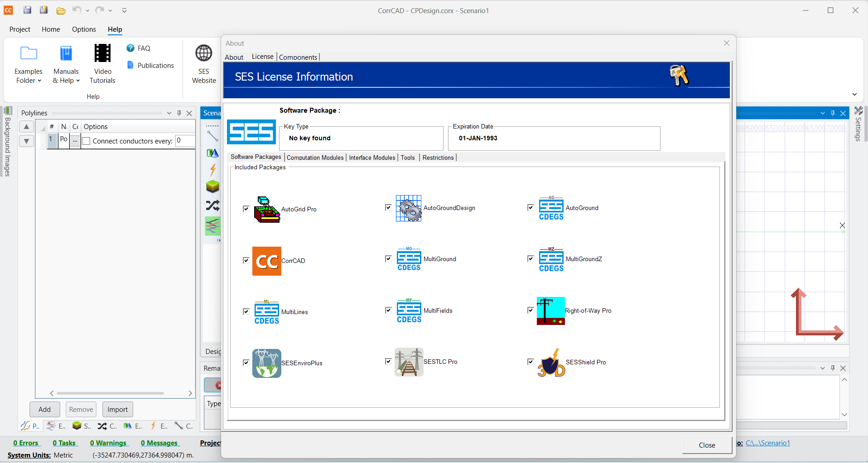Open Publications in the Help ribbon
Viewport: 868px width, 463px height.
pyautogui.click(x=150, y=65)
